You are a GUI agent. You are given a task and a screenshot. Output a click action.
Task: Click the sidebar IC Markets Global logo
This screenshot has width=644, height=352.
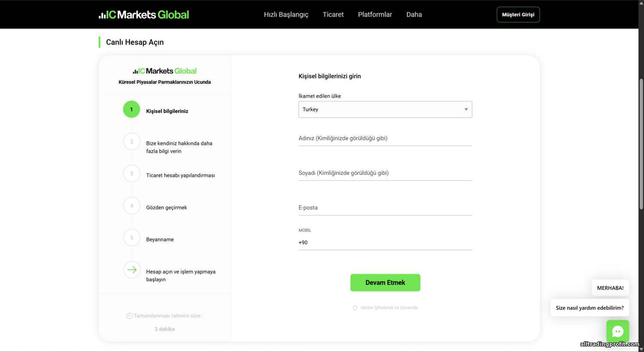tap(164, 71)
